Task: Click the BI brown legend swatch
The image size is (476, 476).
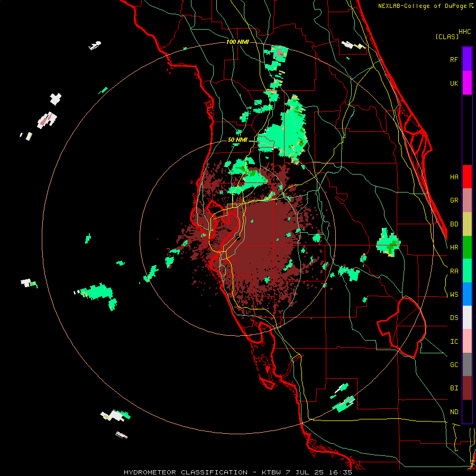Action: tap(467, 388)
